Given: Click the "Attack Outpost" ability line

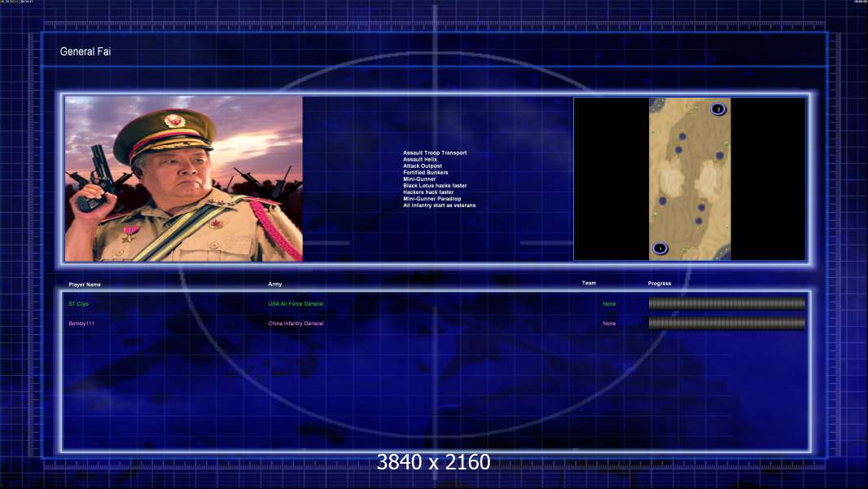Looking at the screenshot, I should [423, 166].
